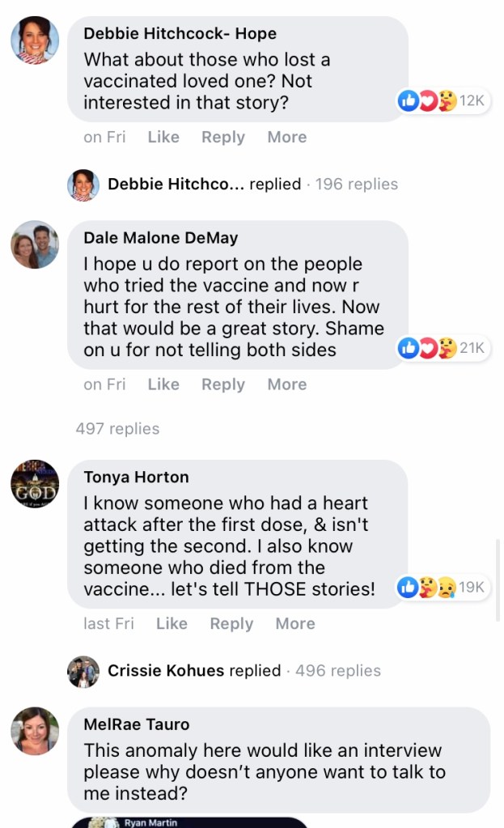Open reactions on Debbie's comment showing 12K

(443, 101)
